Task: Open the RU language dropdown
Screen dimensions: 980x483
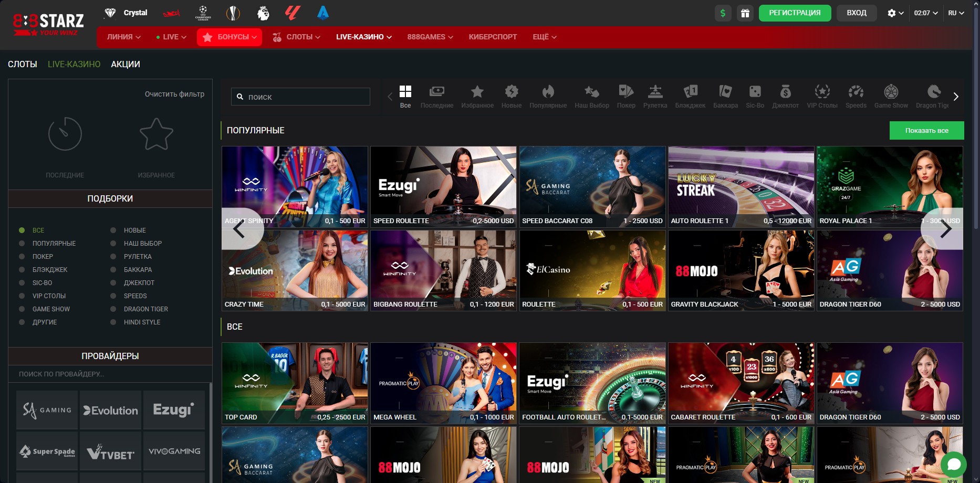Action: click(956, 13)
